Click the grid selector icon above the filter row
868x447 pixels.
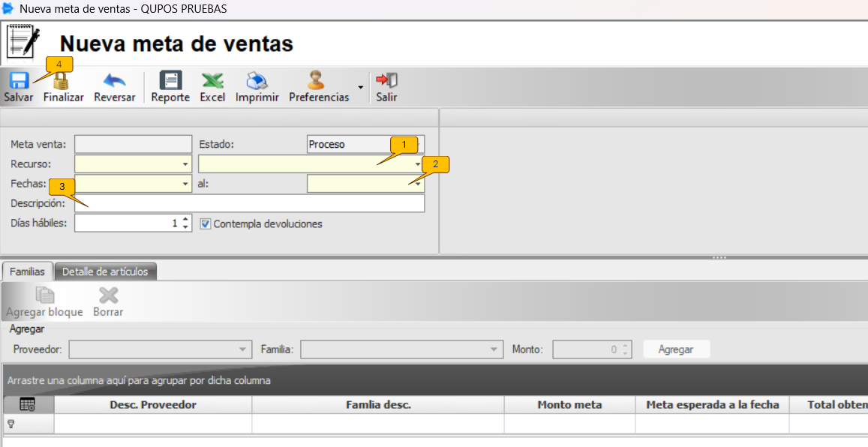coord(27,404)
